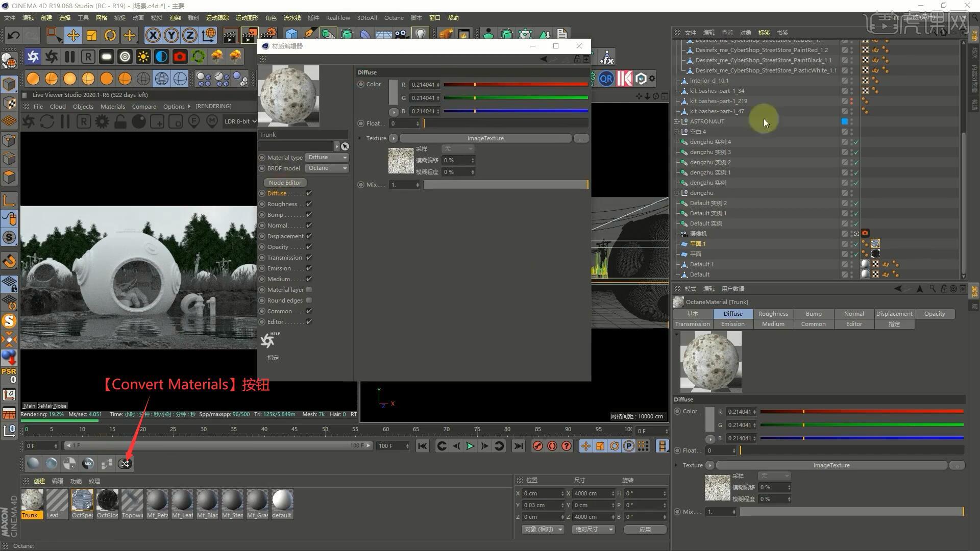Open the LDR 8-bit dropdown
980x551 pixels.
[x=239, y=121]
